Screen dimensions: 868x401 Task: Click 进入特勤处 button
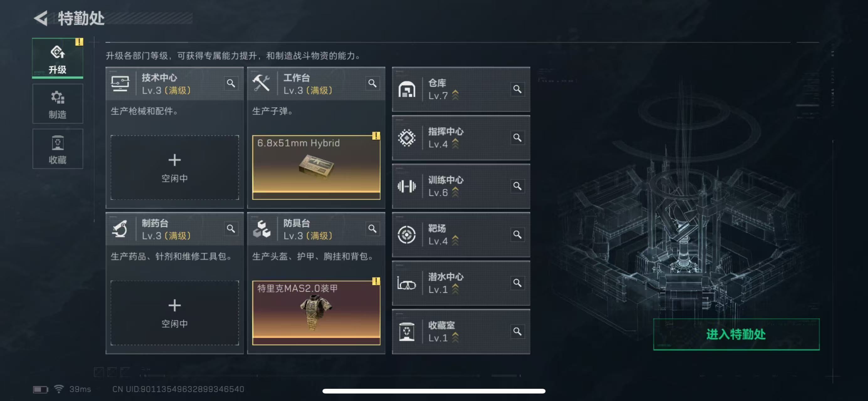coord(736,334)
